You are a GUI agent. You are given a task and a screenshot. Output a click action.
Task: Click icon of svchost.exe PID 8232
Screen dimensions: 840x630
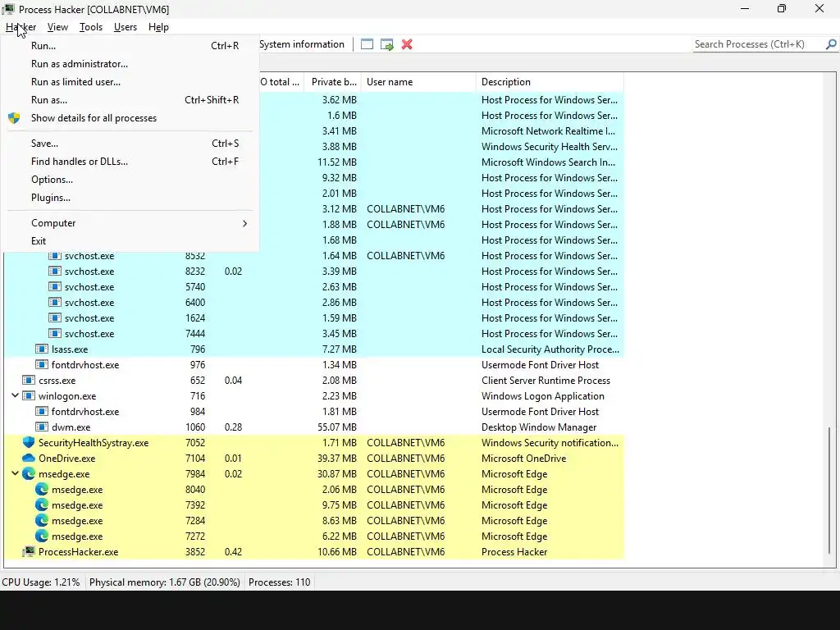(x=55, y=271)
